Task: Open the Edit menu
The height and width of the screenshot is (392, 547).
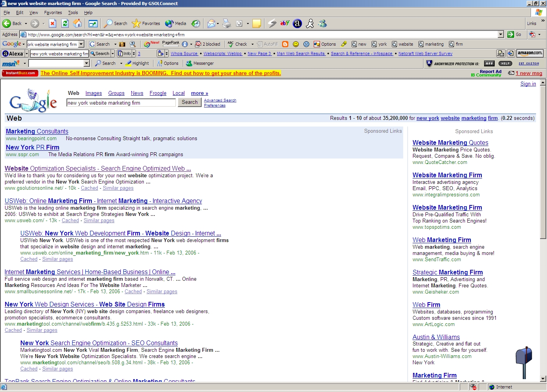Action: tap(20, 12)
